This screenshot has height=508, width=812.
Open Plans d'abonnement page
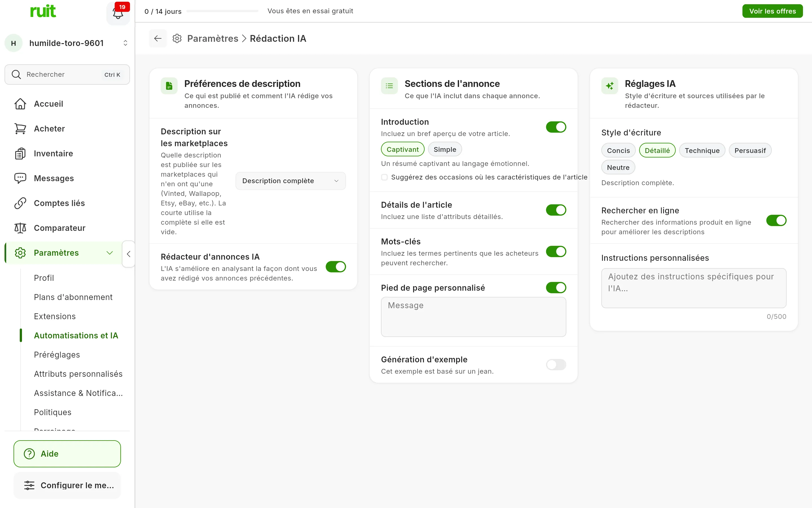73,297
